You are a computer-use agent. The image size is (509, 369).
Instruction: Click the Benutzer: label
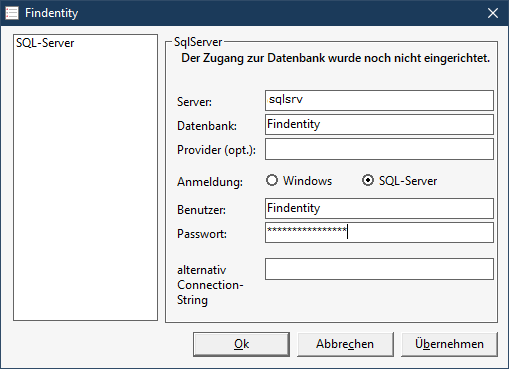point(201,210)
